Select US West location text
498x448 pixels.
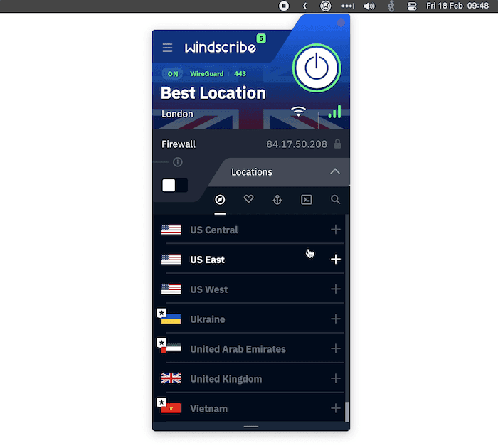click(x=208, y=289)
